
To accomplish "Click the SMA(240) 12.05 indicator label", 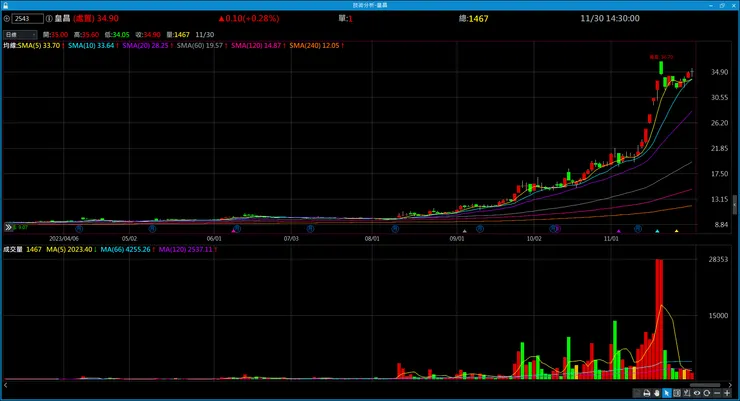I will [314, 46].
